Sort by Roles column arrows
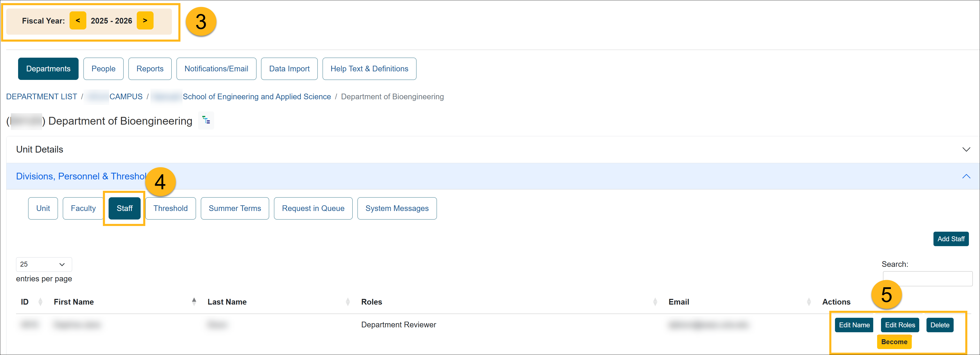 (655, 302)
